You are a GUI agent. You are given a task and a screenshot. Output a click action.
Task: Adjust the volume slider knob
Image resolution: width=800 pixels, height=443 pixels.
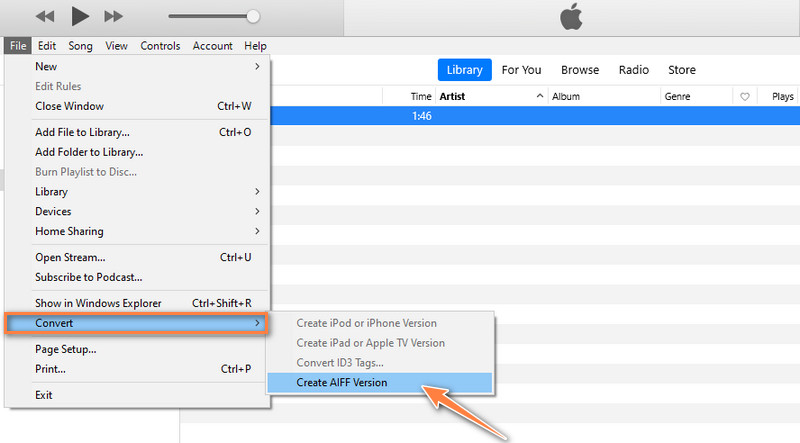[253, 16]
